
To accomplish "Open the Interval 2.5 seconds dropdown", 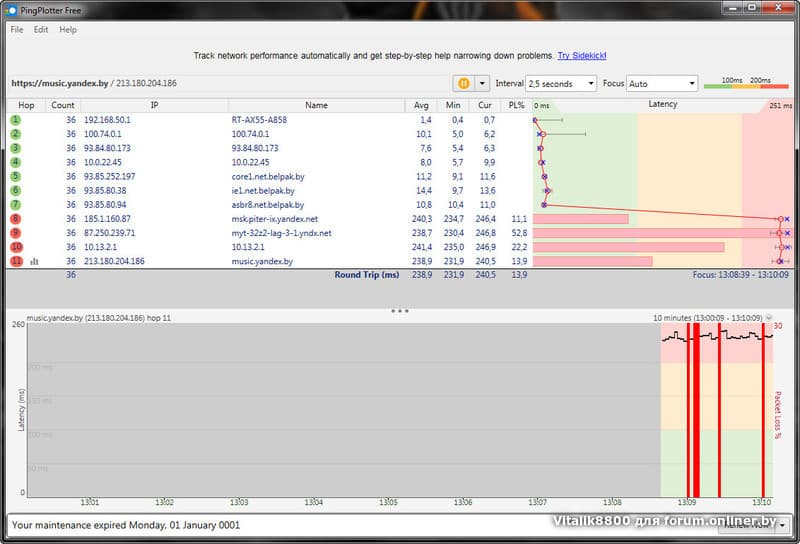I will click(563, 84).
